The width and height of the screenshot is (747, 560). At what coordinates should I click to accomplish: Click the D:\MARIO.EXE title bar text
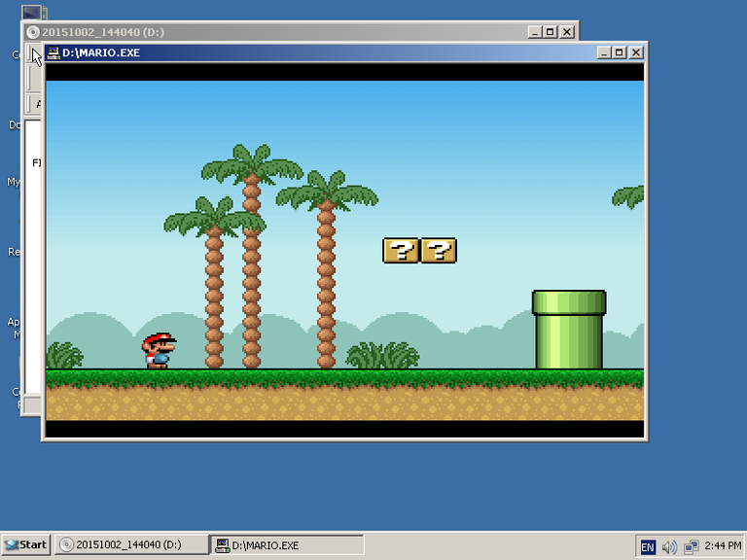(x=101, y=52)
